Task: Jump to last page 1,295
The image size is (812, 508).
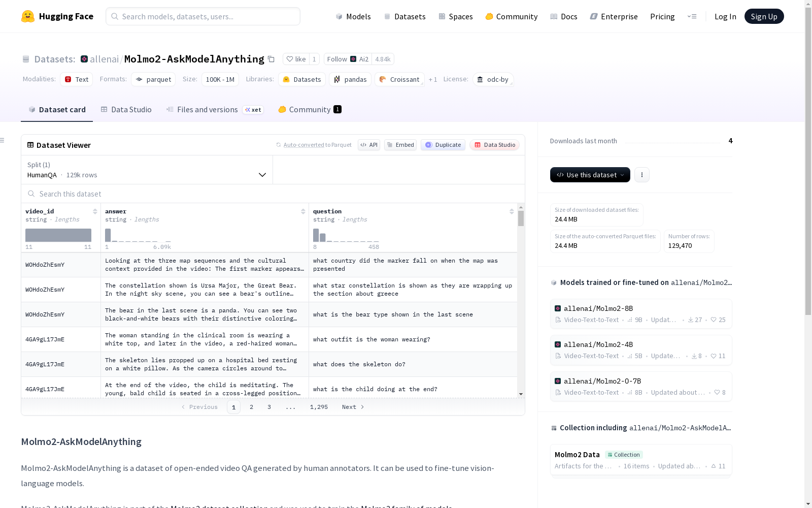Action: click(319, 407)
